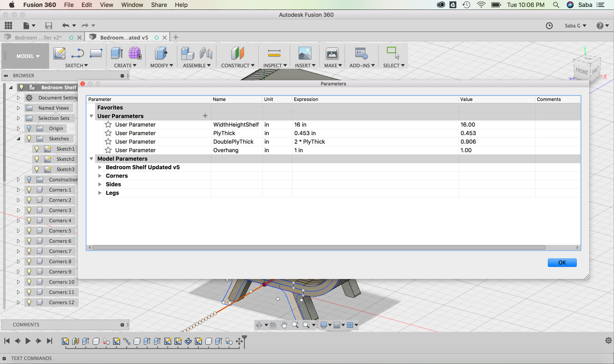Viewport: 614px width, 364px height.
Task: Collapse the User Parameters section
Action: tap(91, 116)
